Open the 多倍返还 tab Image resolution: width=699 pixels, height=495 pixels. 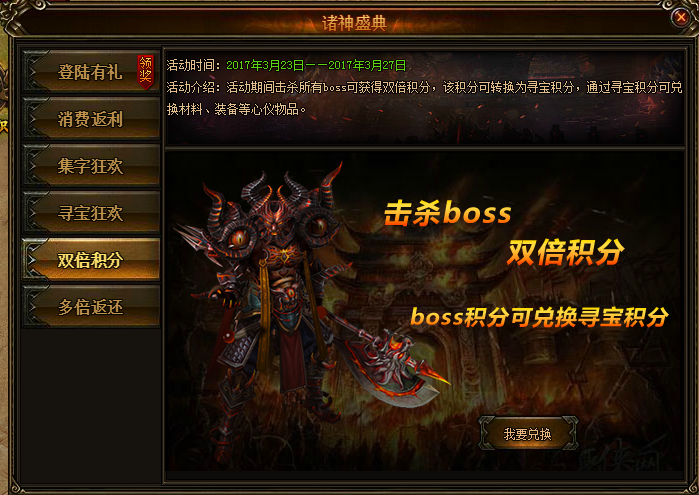[91, 307]
